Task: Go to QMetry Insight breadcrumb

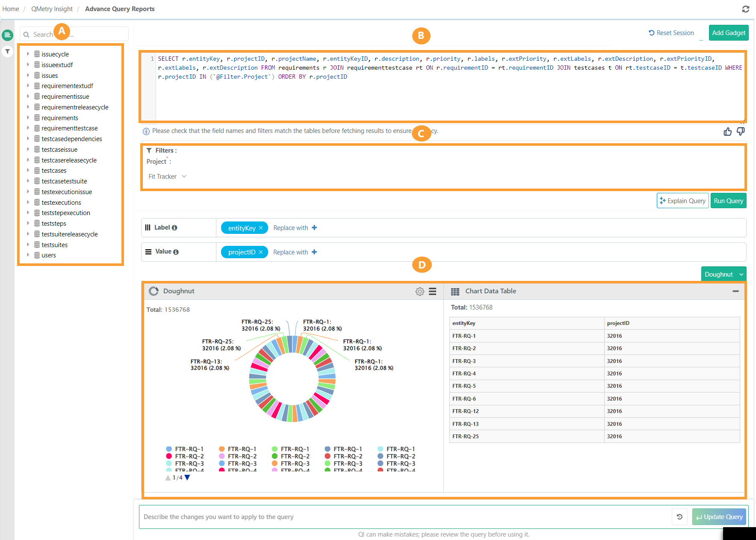Action: pos(52,9)
